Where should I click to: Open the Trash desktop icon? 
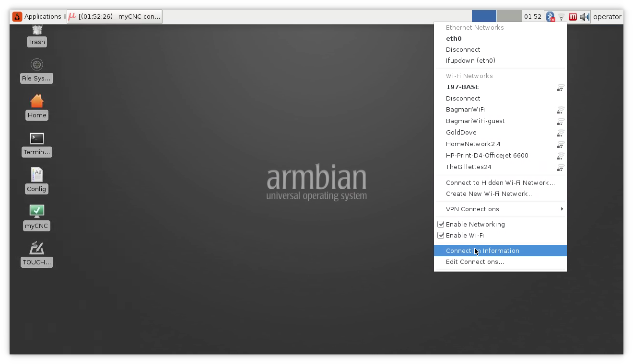pos(37,34)
